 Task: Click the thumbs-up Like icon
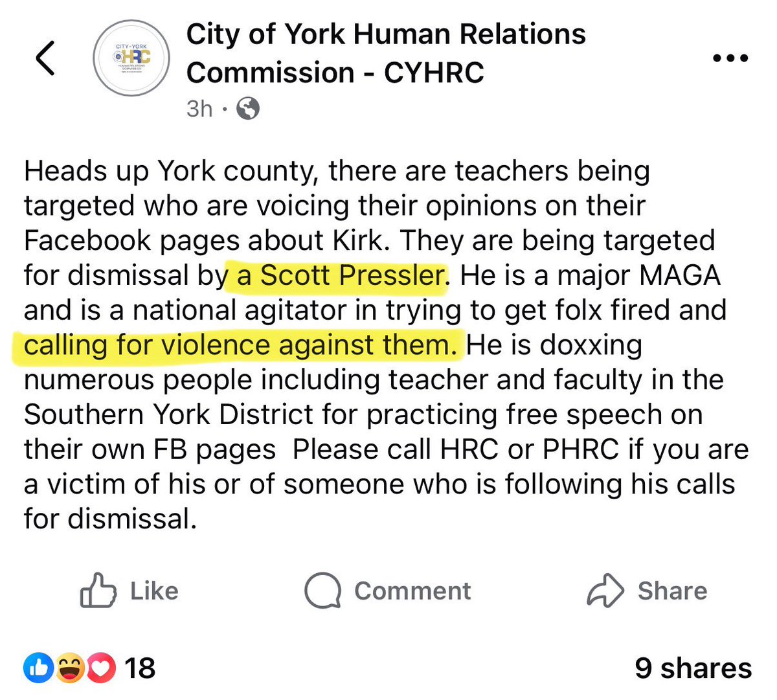[x=98, y=590]
